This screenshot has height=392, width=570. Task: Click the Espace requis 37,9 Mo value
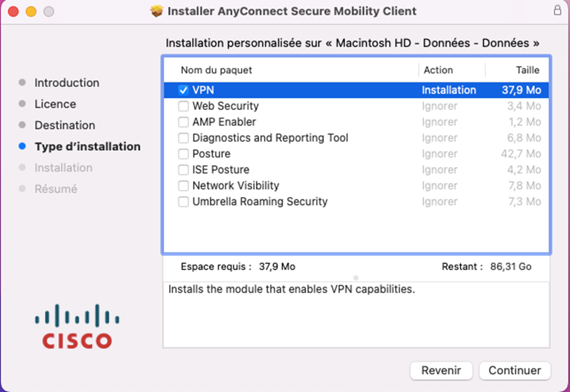click(277, 267)
